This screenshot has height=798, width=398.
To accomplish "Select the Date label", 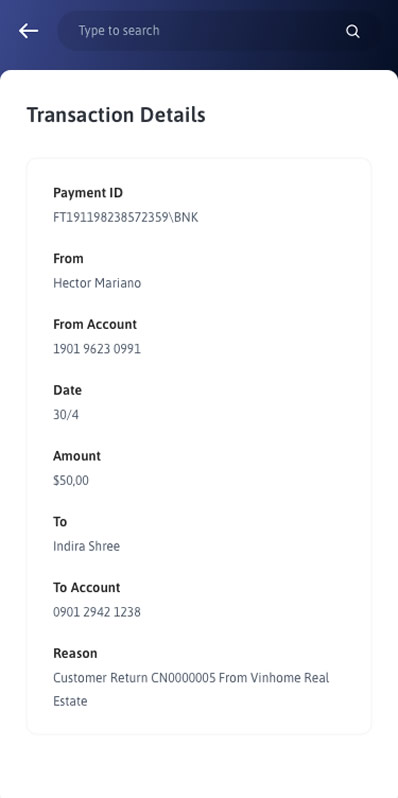I will click(67, 390).
